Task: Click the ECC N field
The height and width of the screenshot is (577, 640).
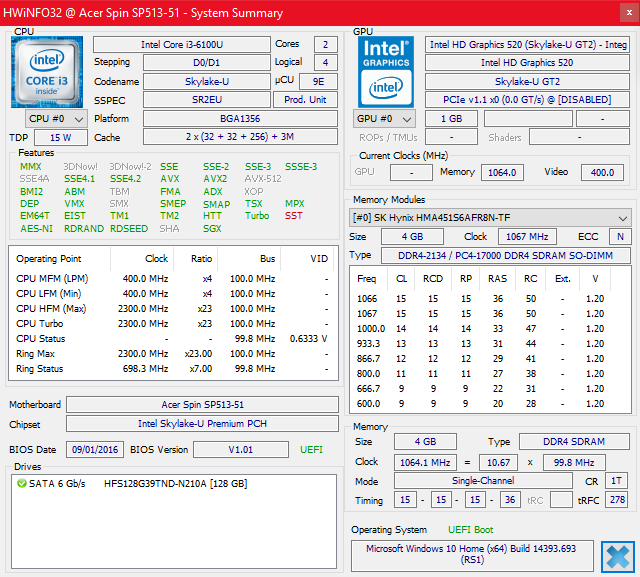Action: (x=620, y=237)
